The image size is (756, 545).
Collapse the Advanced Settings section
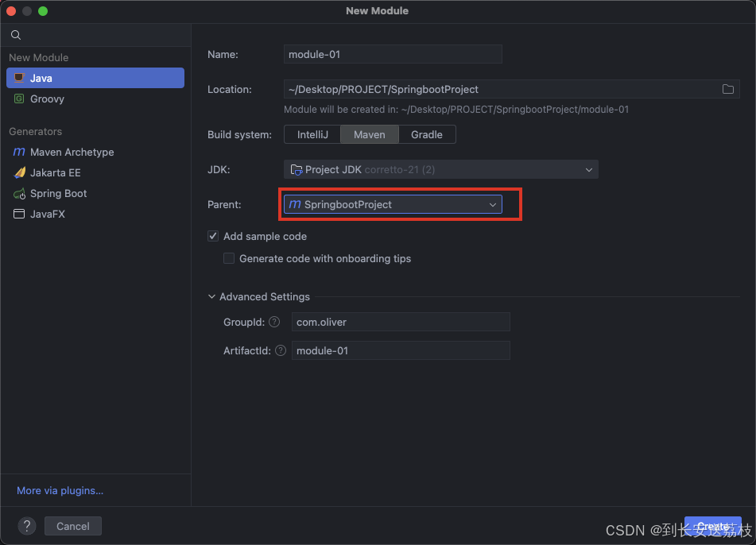pos(211,297)
